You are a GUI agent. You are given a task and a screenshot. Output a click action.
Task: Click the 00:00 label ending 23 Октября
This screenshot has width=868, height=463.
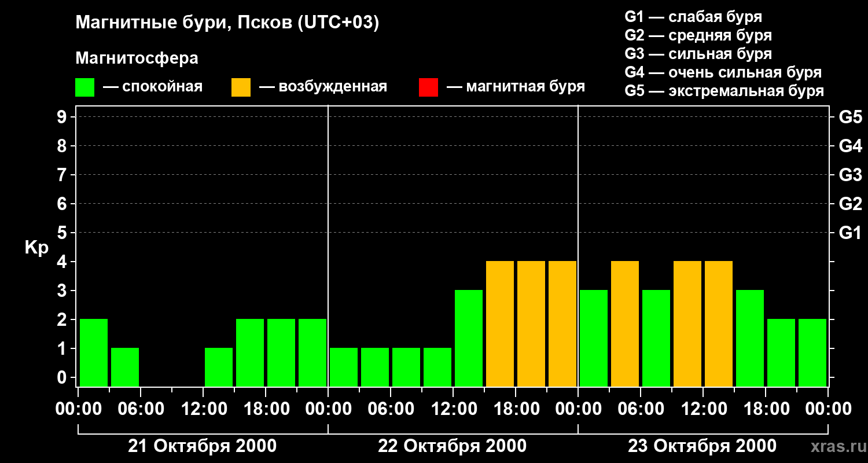(x=828, y=409)
